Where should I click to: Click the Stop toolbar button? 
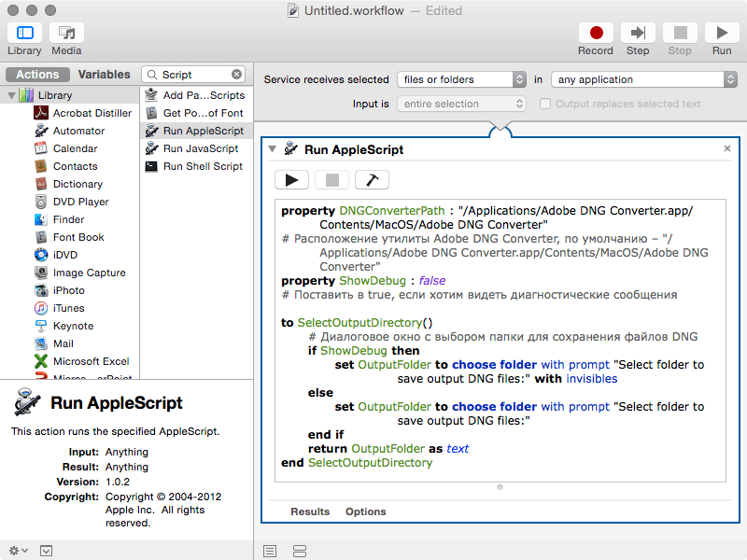[x=680, y=33]
